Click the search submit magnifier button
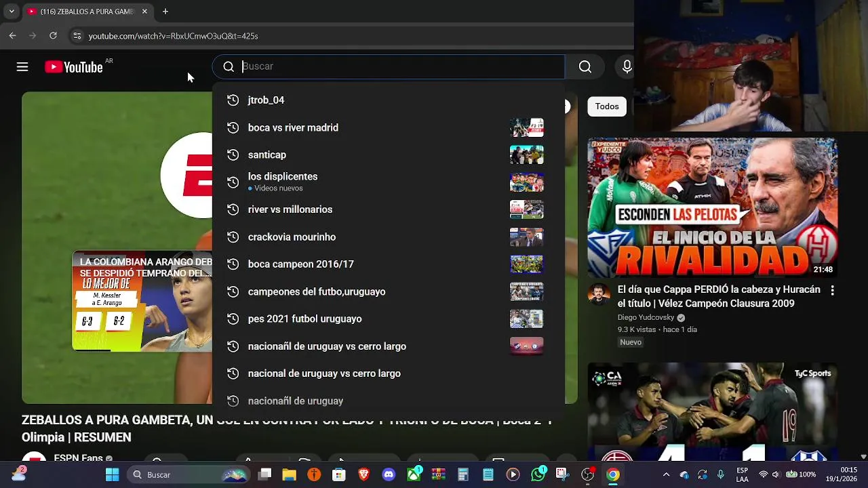 click(x=585, y=66)
